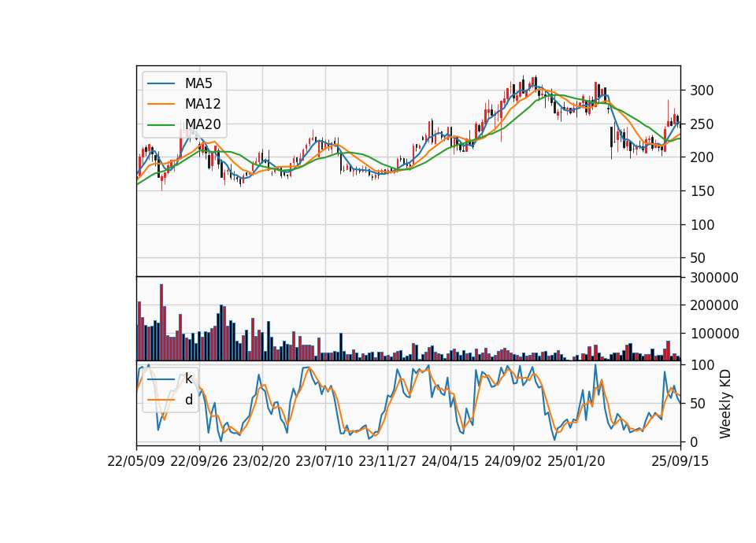The image size is (756, 543).
Task: Click the 250 price axis label
Action: click(x=702, y=124)
